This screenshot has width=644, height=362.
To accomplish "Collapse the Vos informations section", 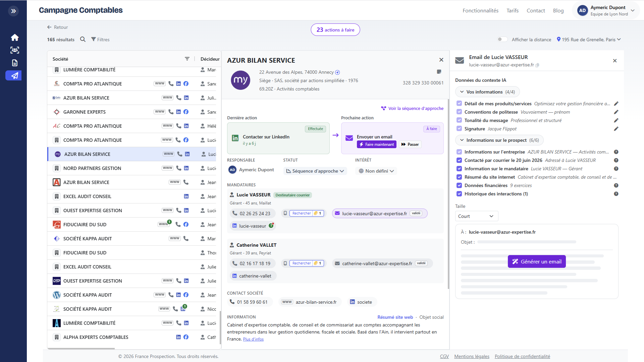I will 487,92.
